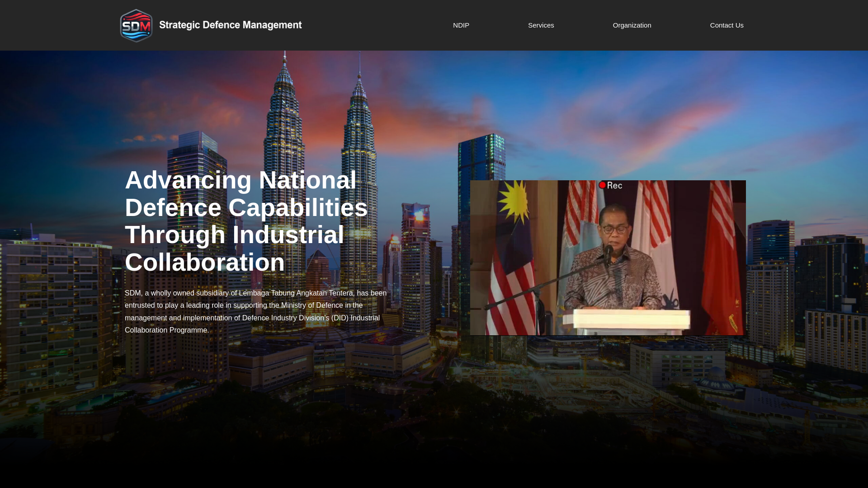This screenshot has width=868, height=488.
Task: Click the 'Defence Capabilities' heading line
Action: tap(246, 208)
